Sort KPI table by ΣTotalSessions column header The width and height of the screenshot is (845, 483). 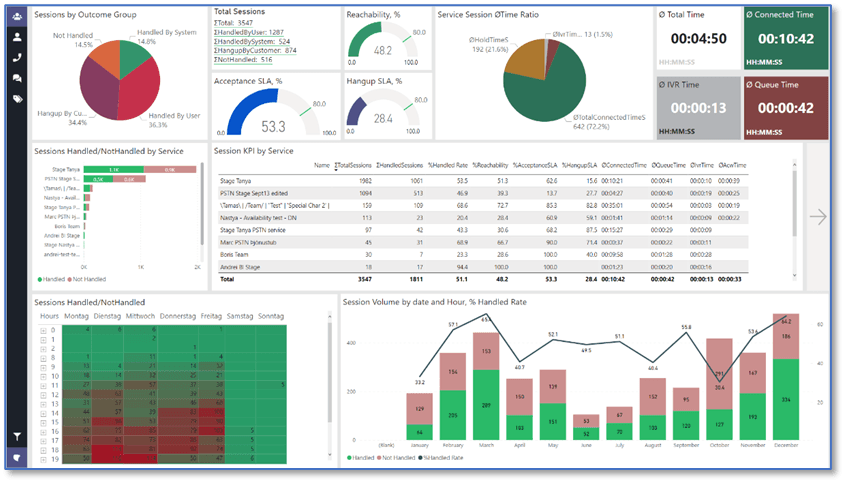coord(353,165)
